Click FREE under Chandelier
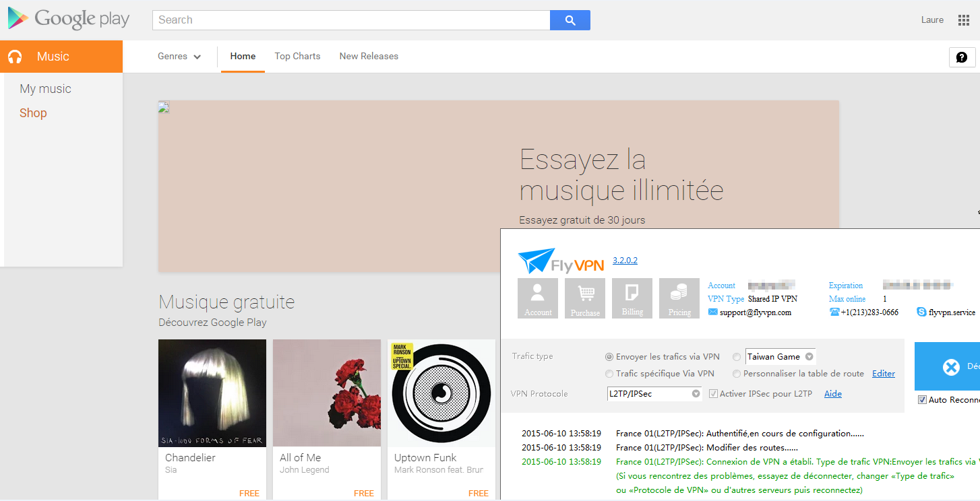 [x=249, y=493]
